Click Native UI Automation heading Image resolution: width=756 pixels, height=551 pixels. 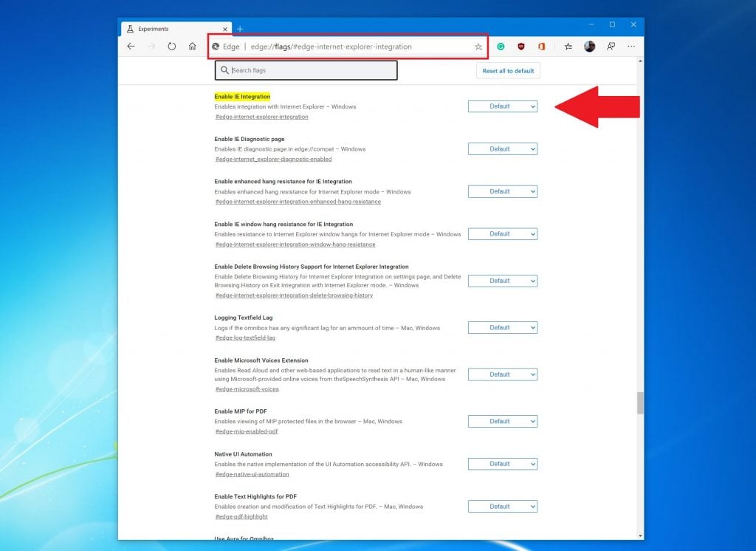click(243, 454)
